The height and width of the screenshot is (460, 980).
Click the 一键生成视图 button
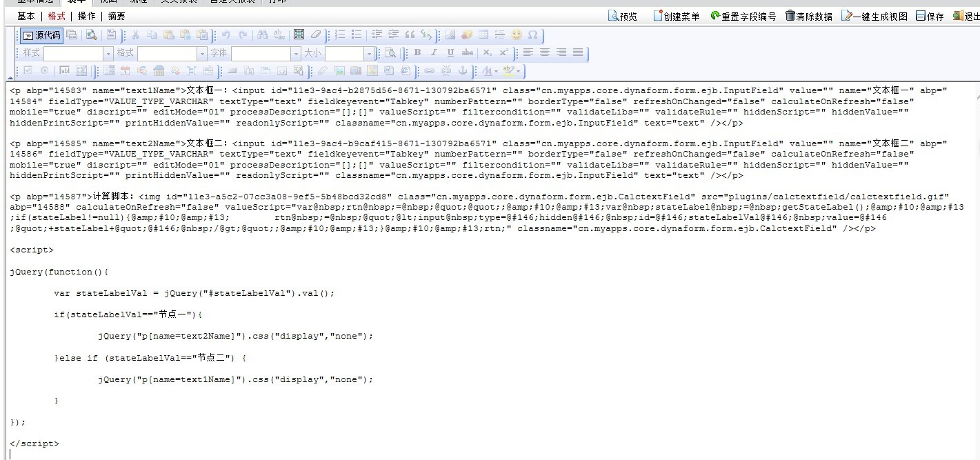(874, 16)
